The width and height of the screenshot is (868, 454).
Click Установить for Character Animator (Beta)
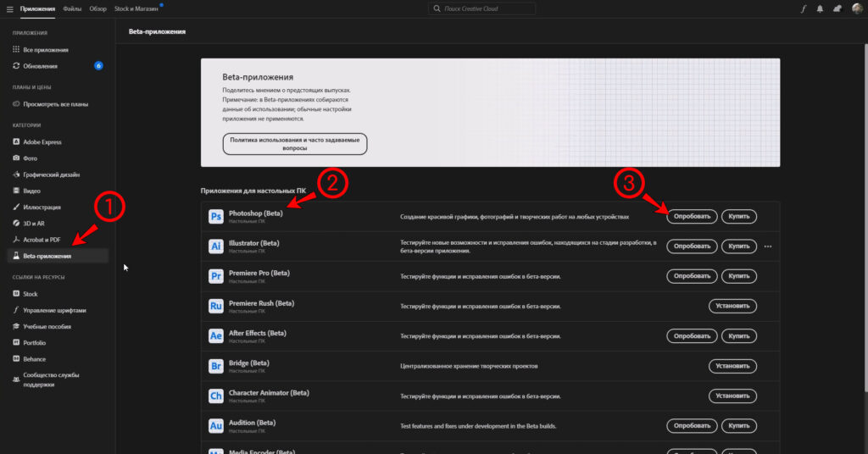coord(732,396)
